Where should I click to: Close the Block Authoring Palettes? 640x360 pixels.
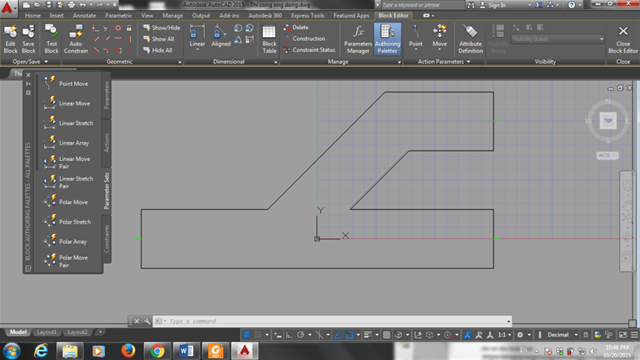pos(28,75)
